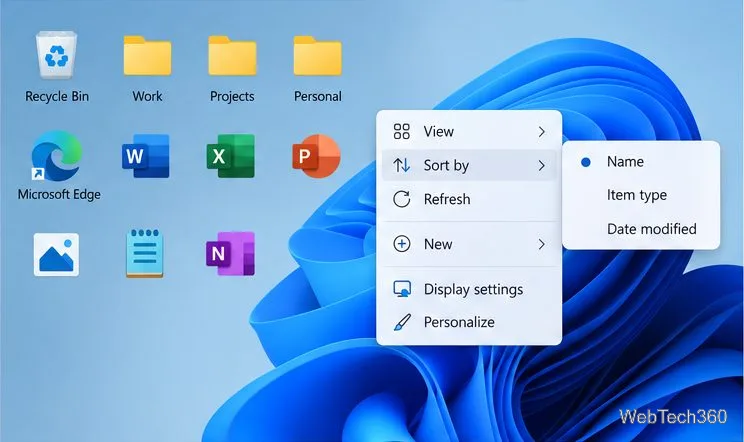744x442 pixels.
Task: Select the Name sort radio bullet
Action: 586,162
